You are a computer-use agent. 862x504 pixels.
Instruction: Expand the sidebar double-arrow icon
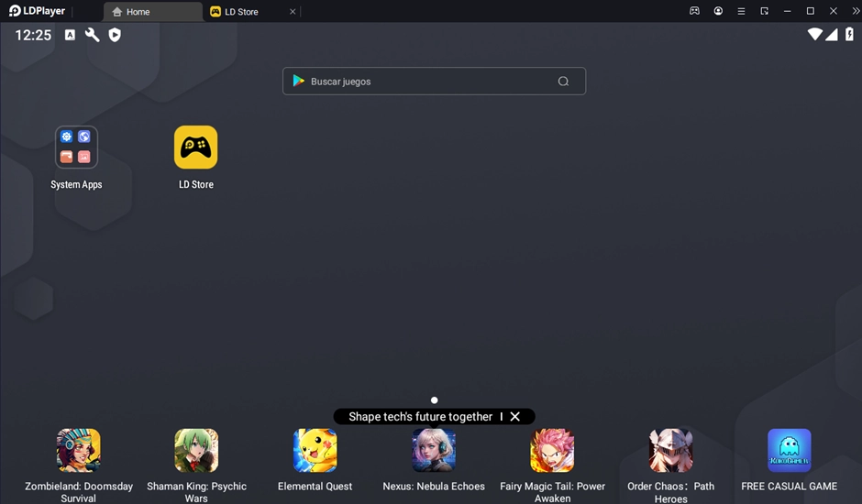click(x=856, y=11)
